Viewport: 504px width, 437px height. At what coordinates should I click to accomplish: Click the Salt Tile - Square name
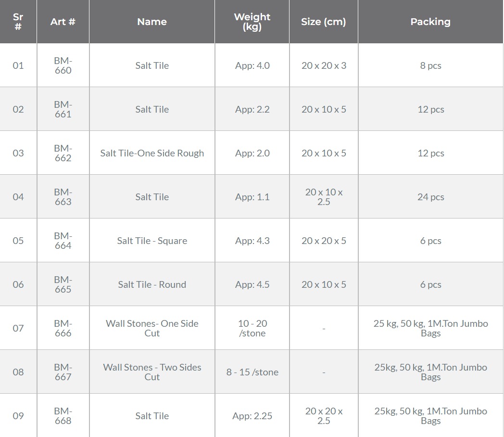(x=152, y=241)
